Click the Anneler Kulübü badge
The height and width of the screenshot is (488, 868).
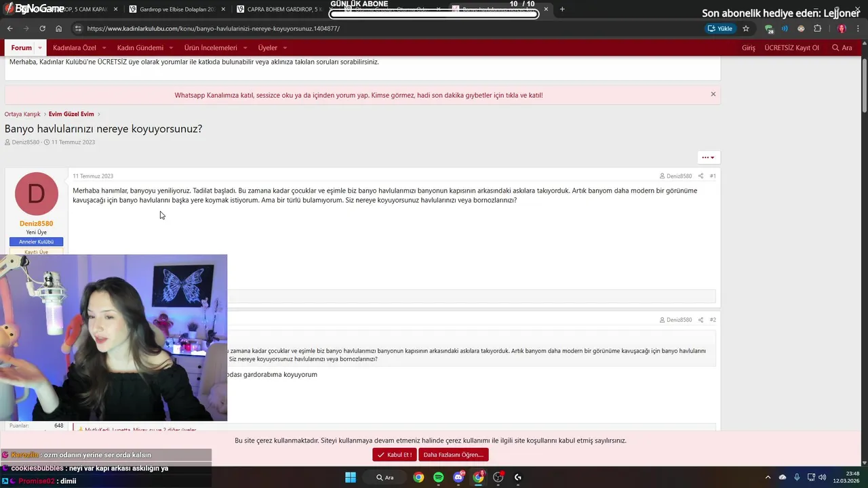36,242
